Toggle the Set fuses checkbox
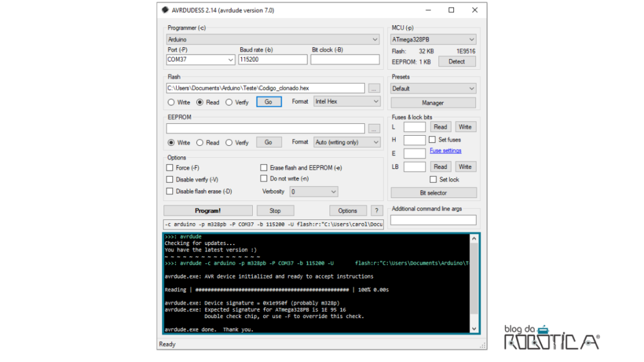Image resolution: width=644 pixels, height=362 pixels. 432,140
